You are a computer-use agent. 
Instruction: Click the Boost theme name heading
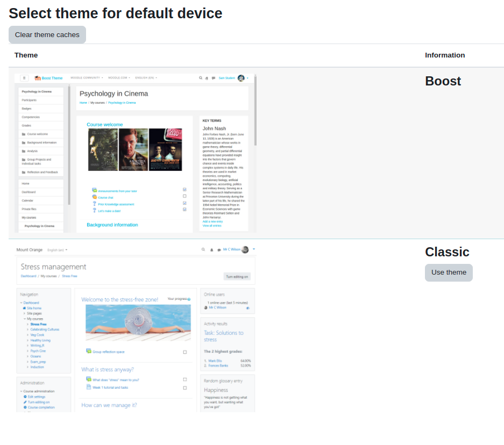(443, 81)
